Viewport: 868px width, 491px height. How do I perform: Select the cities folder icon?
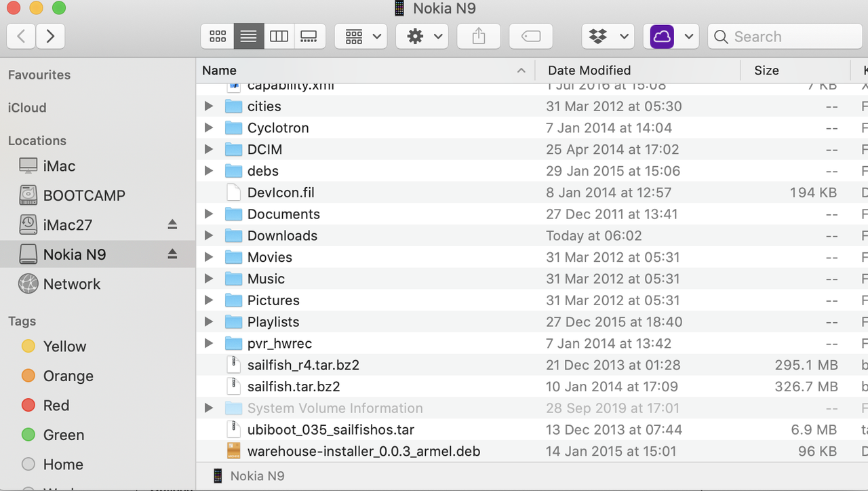pos(233,106)
